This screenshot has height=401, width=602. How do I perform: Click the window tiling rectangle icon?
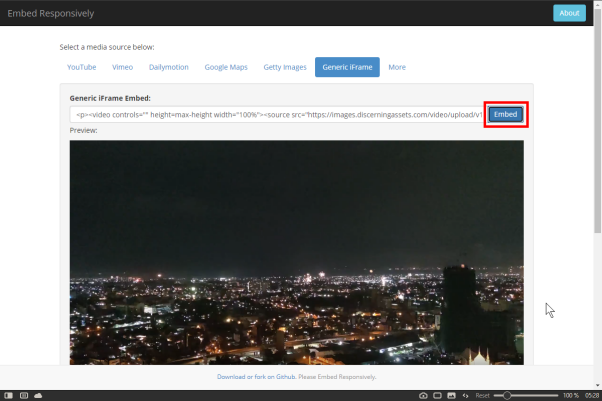click(x=437, y=395)
